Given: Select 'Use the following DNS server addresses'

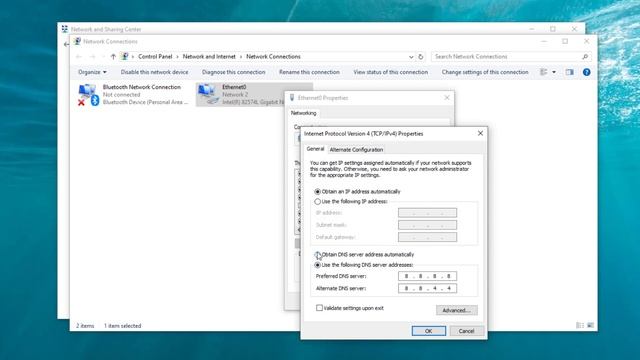Looking at the screenshot, I should 318,265.
